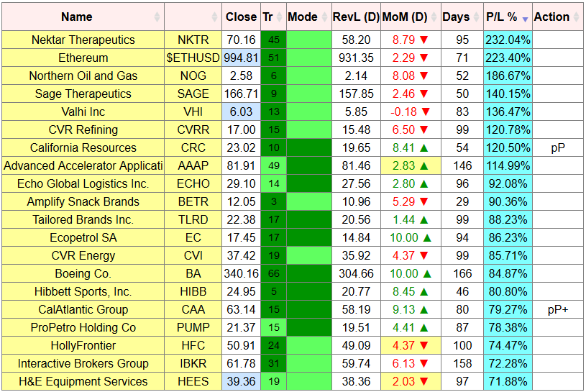The image size is (586, 392).
Task: Click H&E Equipment close price 39.36
Action: coord(241,381)
